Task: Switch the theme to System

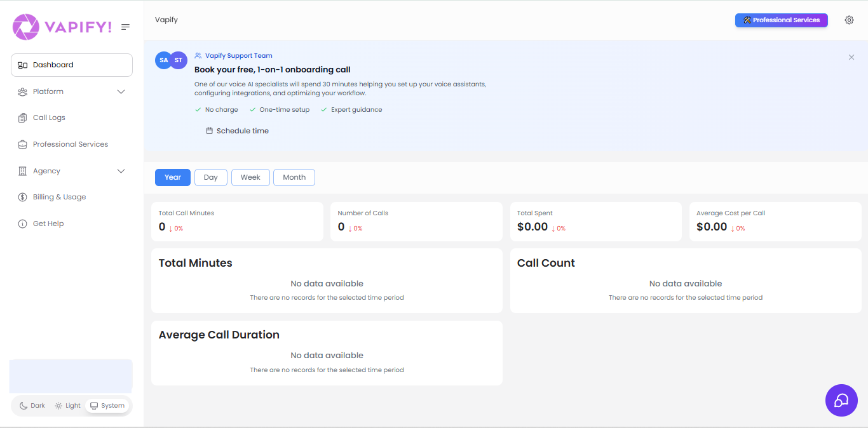Action: coord(107,406)
